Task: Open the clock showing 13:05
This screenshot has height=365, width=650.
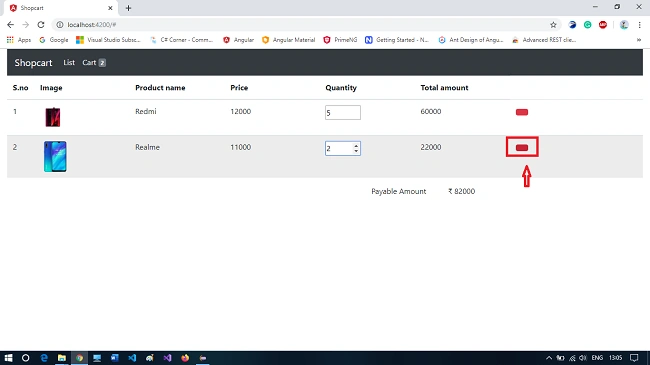Action: [616, 358]
